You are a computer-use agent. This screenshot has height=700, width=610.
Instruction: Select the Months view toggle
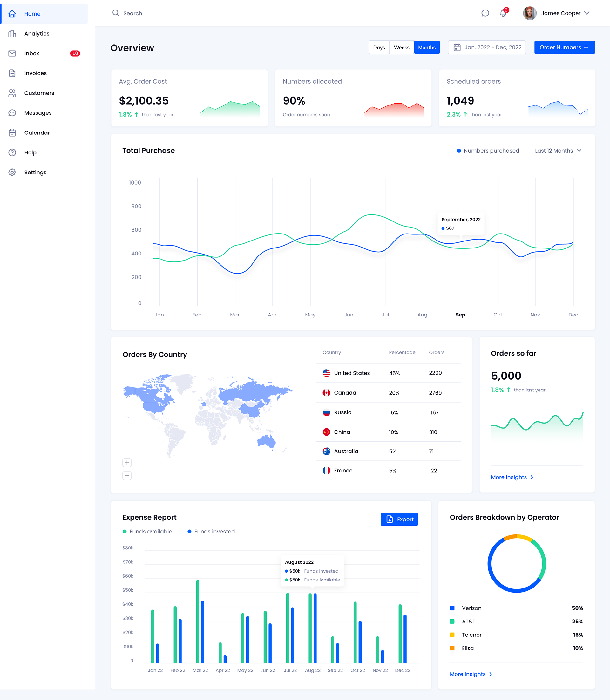click(x=427, y=47)
